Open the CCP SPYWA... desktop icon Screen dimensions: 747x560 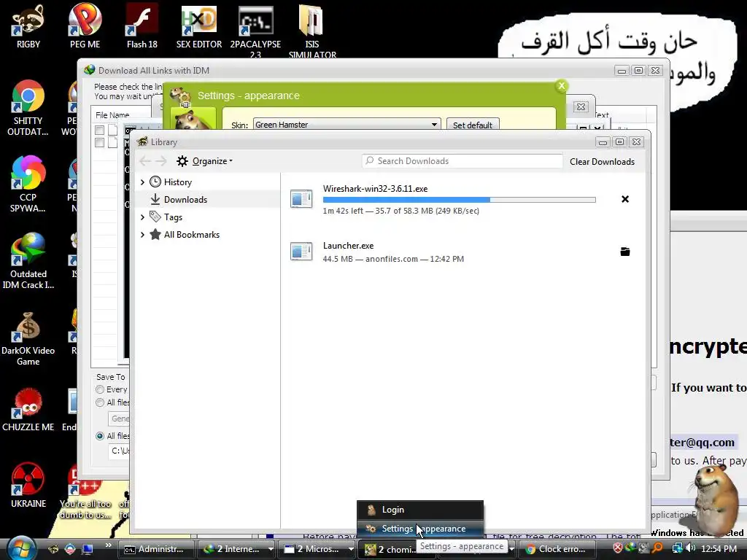point(28,184)
